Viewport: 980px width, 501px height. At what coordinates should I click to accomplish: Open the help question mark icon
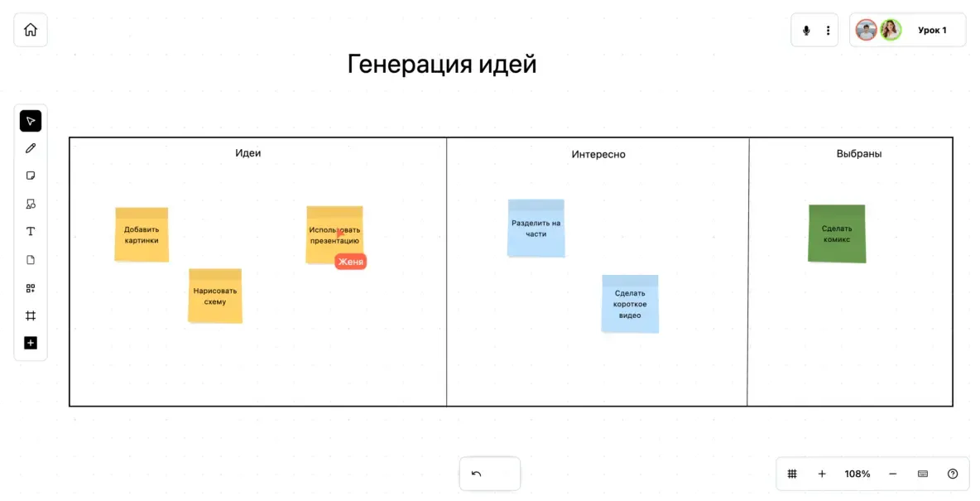pyautogui.click(x=953, y=473)
